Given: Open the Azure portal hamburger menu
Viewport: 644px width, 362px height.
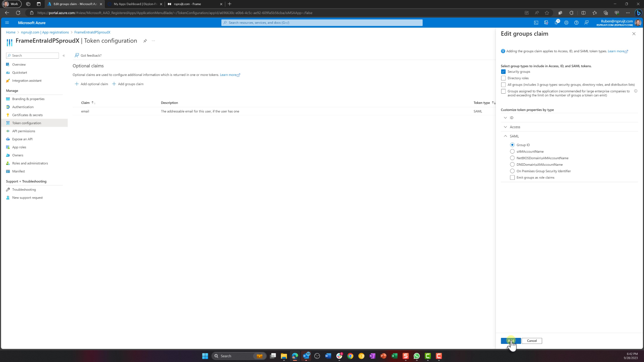Looking at the screenshot, I should 7,23.
